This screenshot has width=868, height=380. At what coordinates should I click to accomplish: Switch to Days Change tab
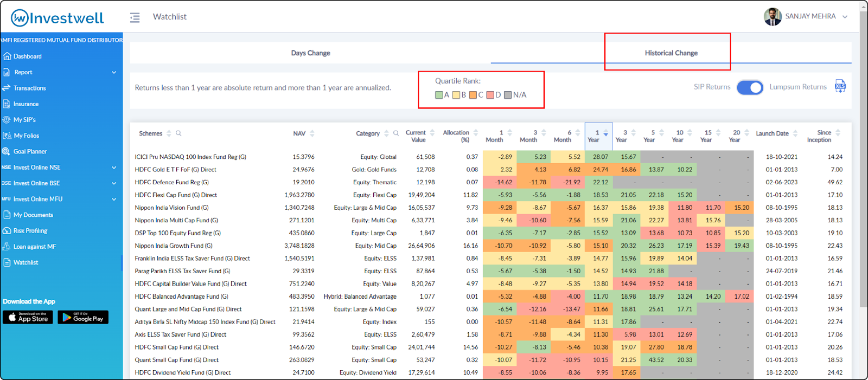click(310, 53)
